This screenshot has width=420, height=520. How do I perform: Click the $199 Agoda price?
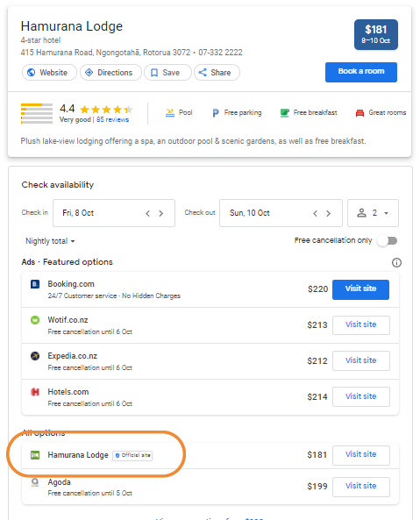coord(317,487)
